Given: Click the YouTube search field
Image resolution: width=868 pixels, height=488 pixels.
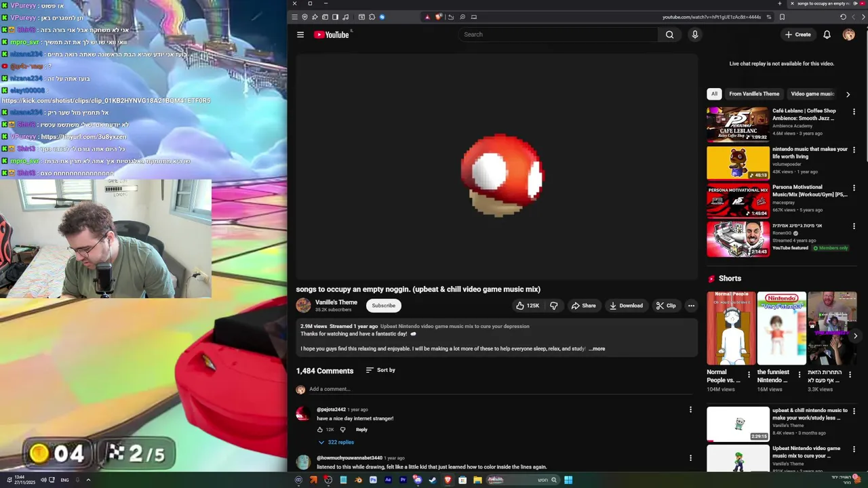Looking at the screenshot, I should click(559, 35).
